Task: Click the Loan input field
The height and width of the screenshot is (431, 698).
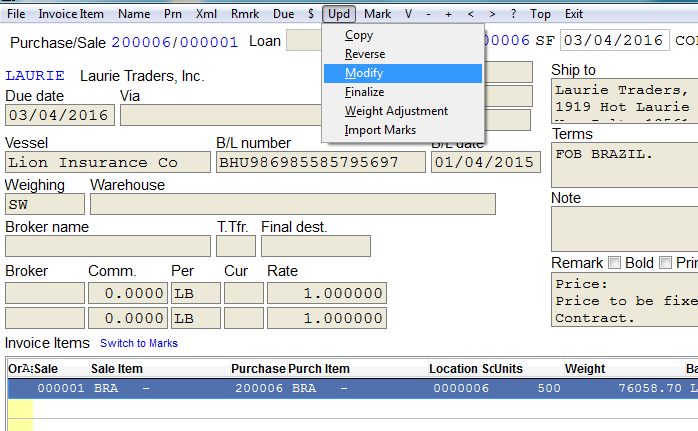Action: tap(304, 41)
